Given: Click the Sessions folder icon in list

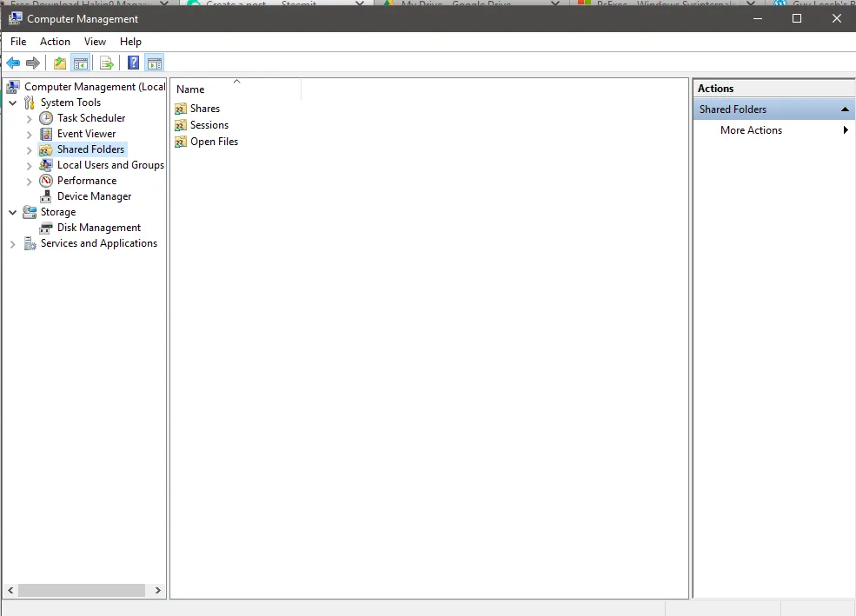Looking at the screenshot, I should click(x=181, y=125).
